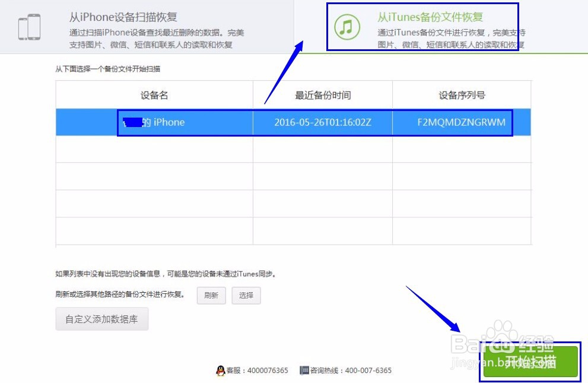Click the 选择 button
This screenshot has height=383, width=588.
[x=246, y=296]
